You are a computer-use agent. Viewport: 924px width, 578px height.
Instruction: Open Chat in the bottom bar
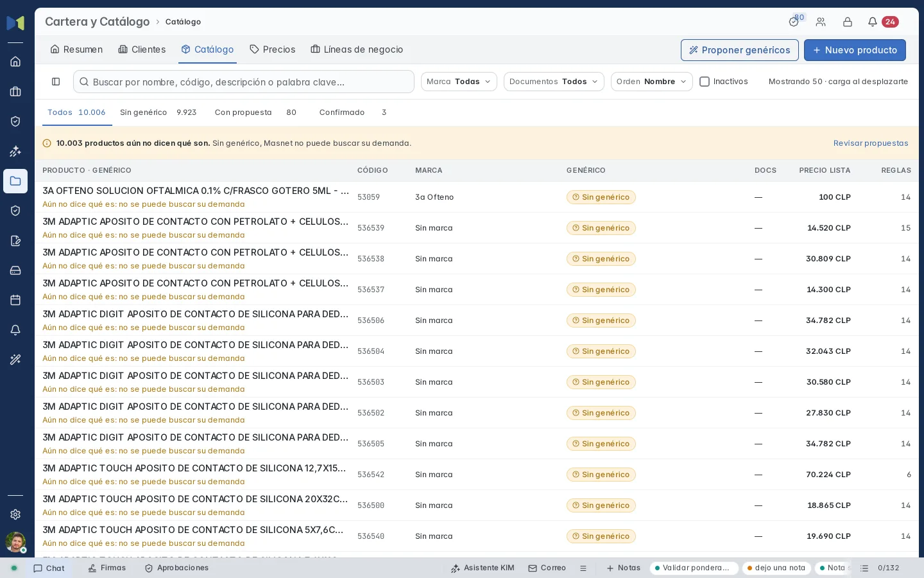pyautogui.click(x=49, y=568)
